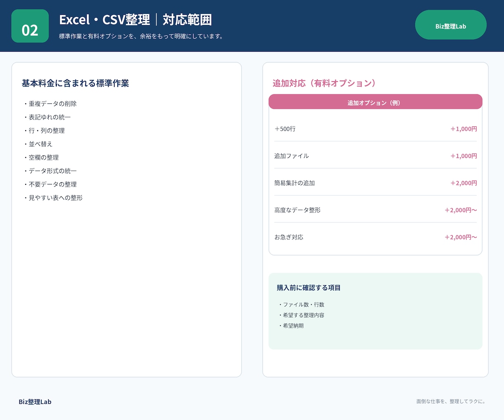Image resolution: width=504 pixels, height=420 pixels.
Task: Click the subtitle starting 標準作業と有料オプションを
Action: pos(142,36)
